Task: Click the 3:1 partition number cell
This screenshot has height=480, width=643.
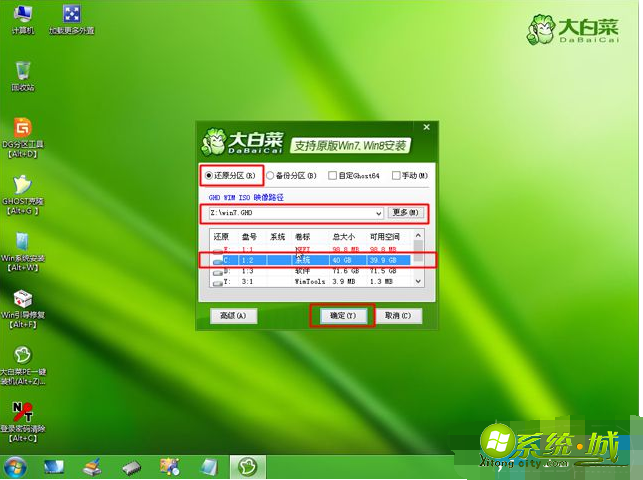Action: (x=247, y=282)
